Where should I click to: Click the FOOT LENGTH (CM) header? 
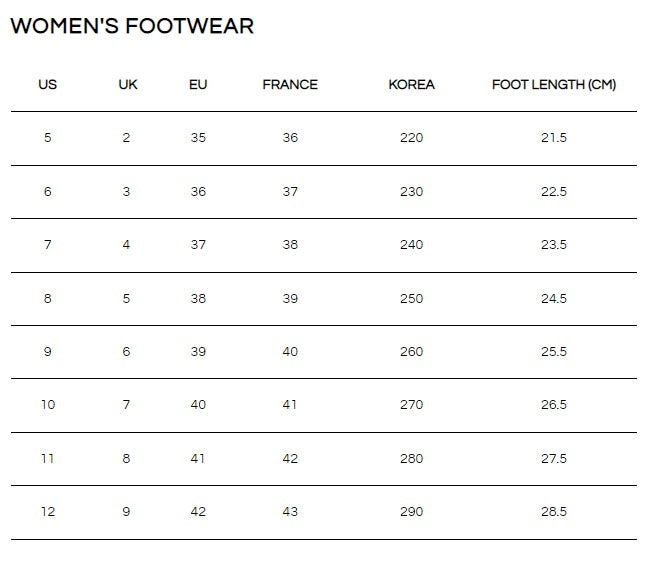554,84
